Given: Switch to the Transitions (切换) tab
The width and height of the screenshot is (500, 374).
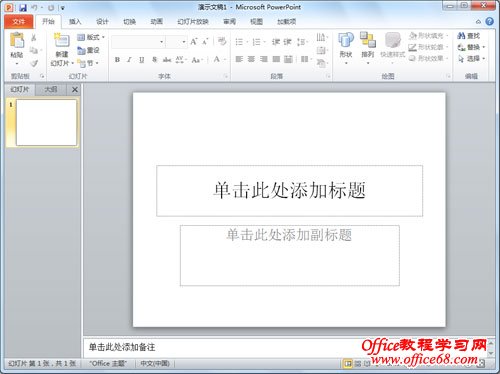Looking at the screenshot, I should point(129,22).
